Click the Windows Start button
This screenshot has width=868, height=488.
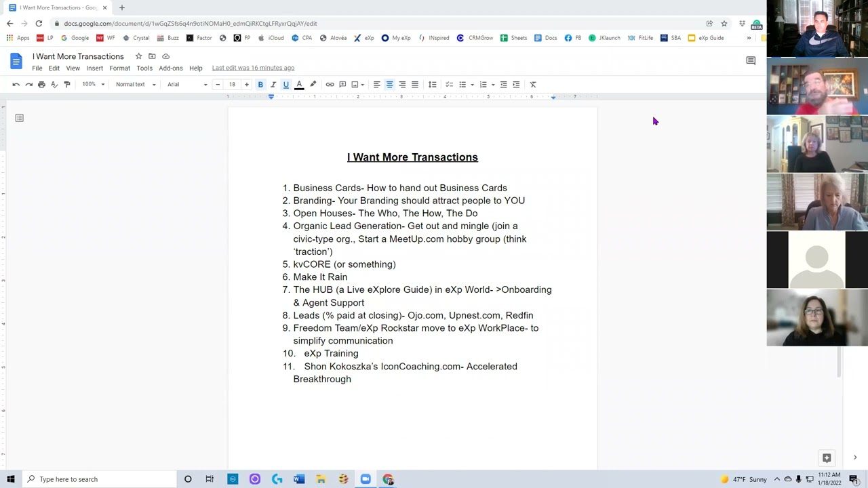click(10, 479)
